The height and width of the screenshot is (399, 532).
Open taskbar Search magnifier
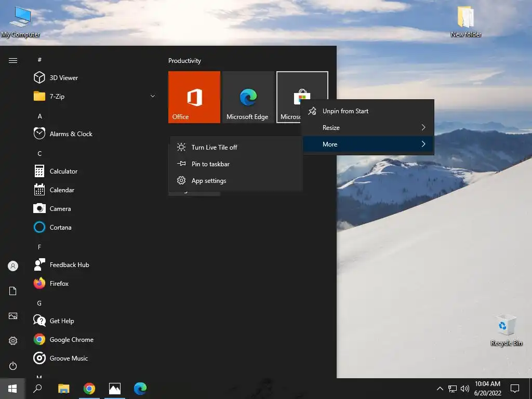(37, 389)
